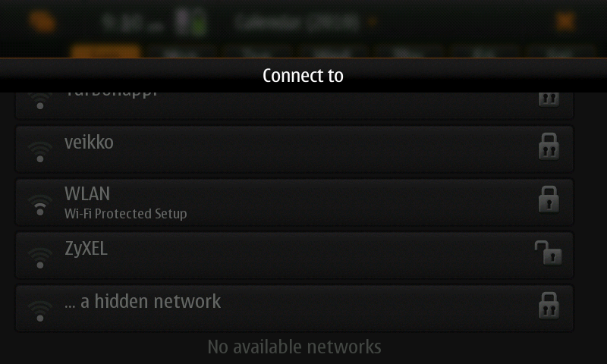Tap the Wi-Fi signal icon beside ZyXEL
This screenshot has height=364, width=607.
(x=40, y=258)
